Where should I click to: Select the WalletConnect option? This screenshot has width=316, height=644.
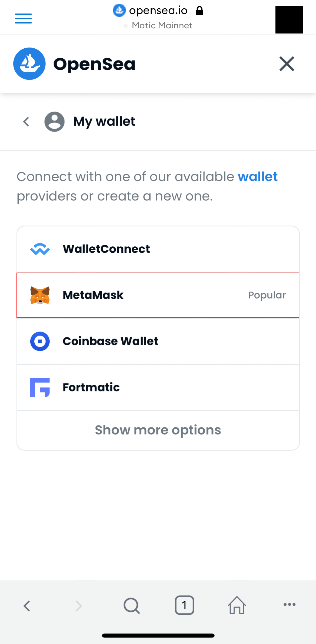point(158,249)
